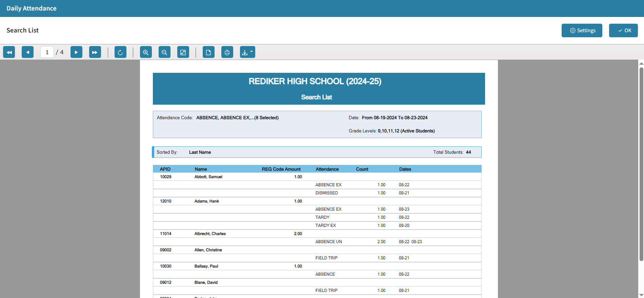644x298 pixels.
Task: Click APID value 10030
Action: (x=166, y=266)
